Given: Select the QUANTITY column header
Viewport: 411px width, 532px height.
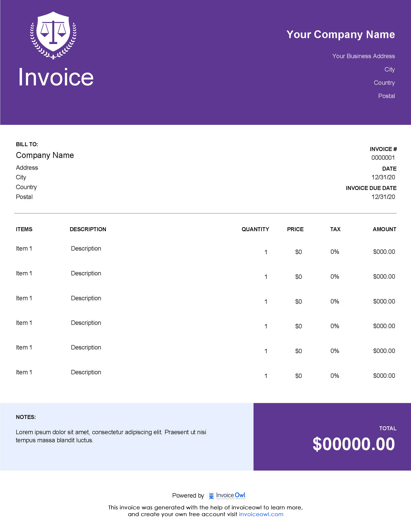Looking at the screenshot, I should (255, 229).
